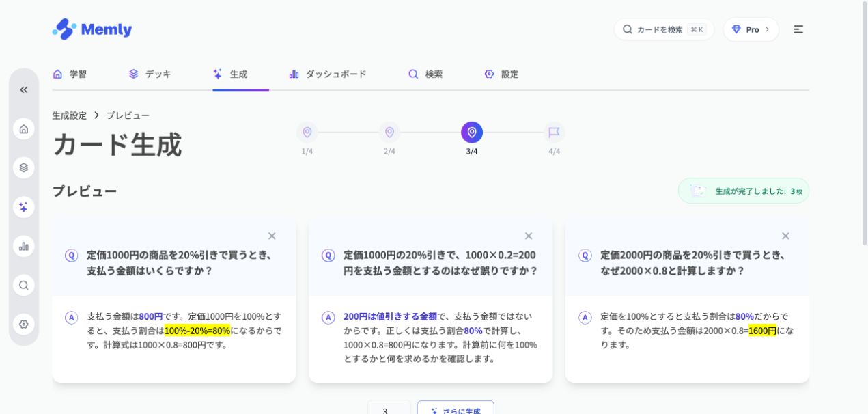Go to the 検索 tab
The height and width of the screenshot is (414, 868).
(425, 74)
